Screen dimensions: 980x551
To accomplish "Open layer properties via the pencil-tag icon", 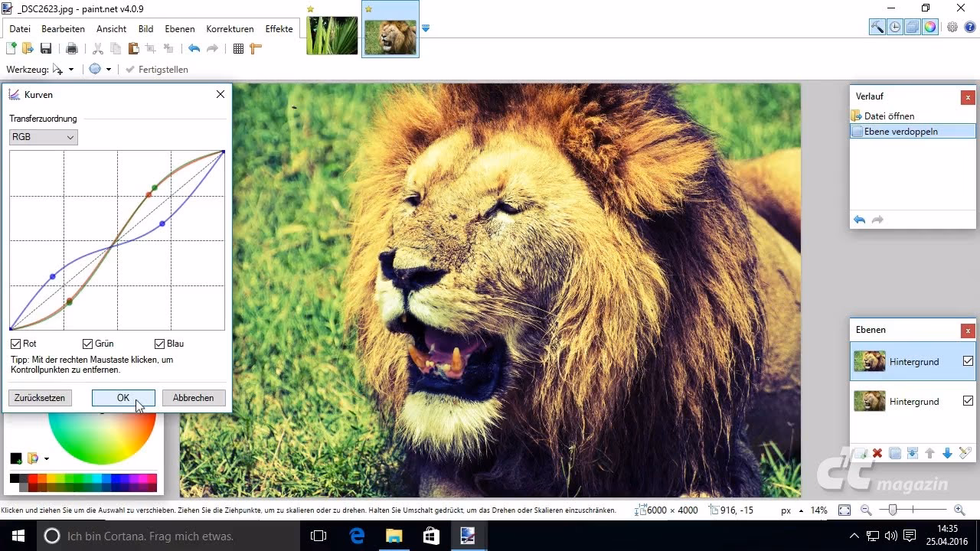I will (x=963, y=453).
